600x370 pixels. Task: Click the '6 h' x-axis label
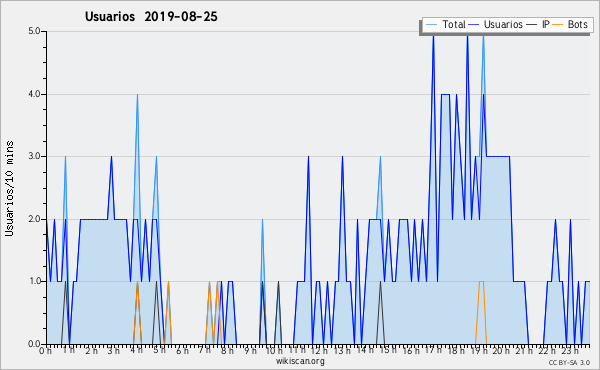182,351
